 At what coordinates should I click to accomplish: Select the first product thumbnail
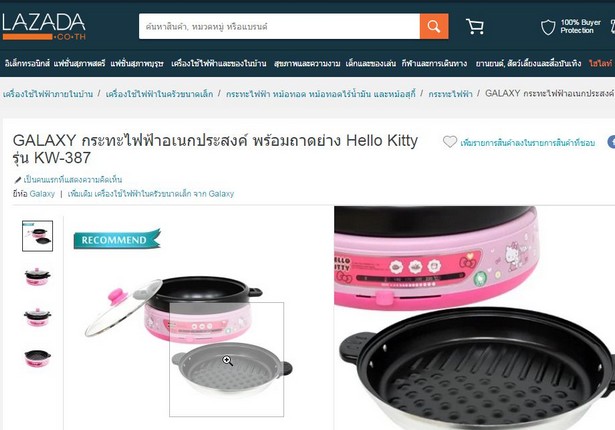click(x=37, y=236)
